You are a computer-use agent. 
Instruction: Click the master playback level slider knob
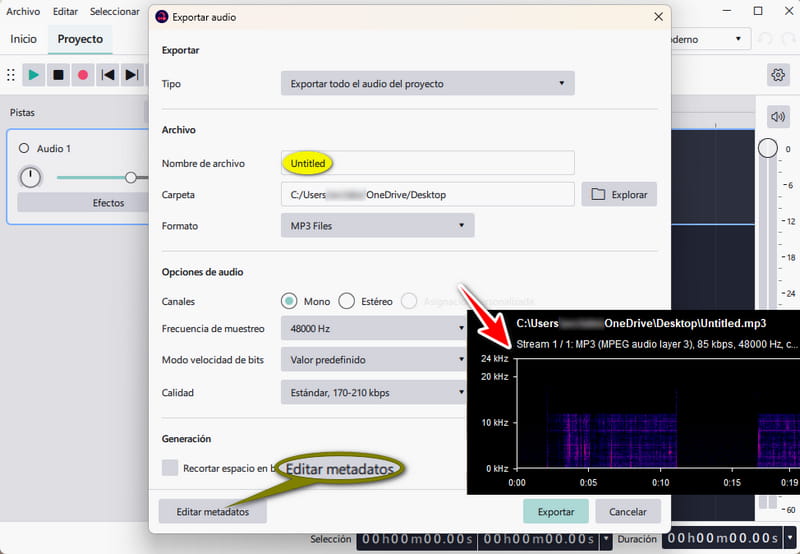(x=768, y=148)
